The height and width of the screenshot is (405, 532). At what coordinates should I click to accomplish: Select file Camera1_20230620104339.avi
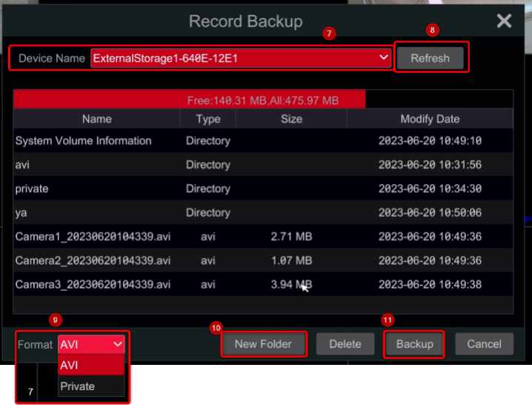pyautogui.click(x=93, y=237)
